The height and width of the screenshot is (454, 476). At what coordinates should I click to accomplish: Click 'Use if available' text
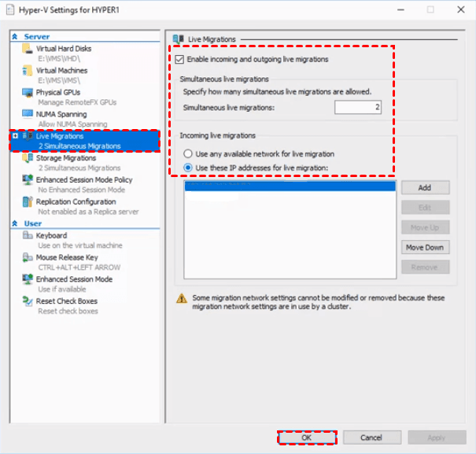point(62,289)
